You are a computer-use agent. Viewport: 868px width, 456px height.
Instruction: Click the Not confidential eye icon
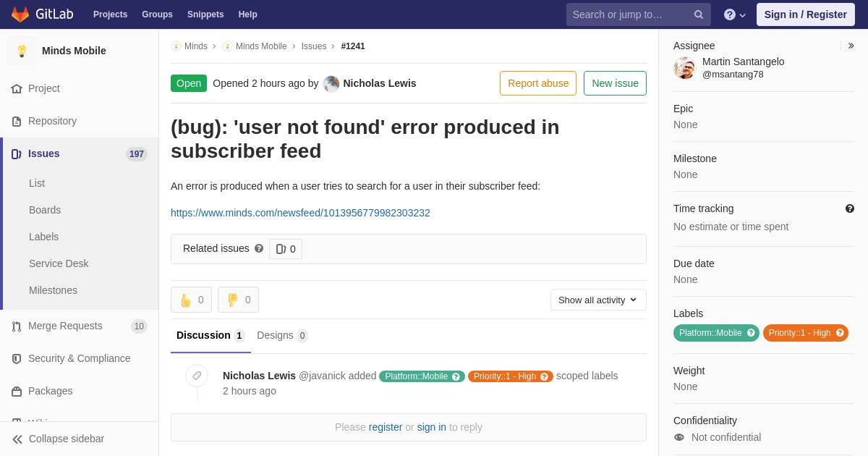pos(679,437)
